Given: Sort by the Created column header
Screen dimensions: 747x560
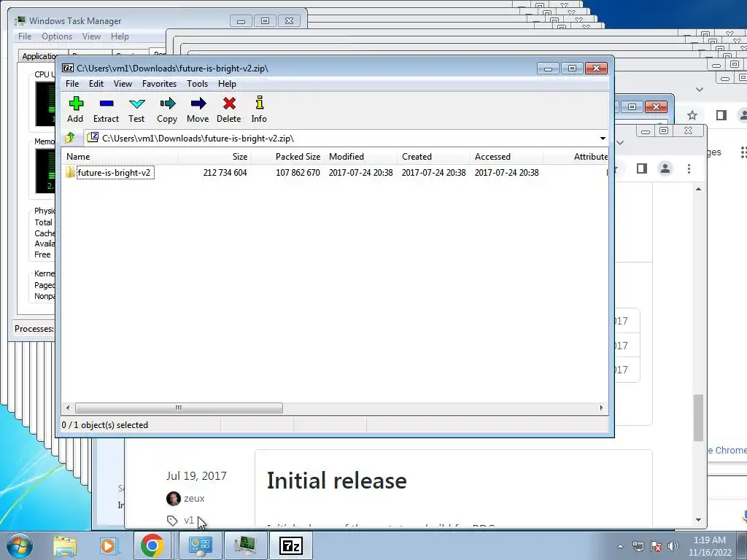Looking at the screenshot, I should [433, 157].
